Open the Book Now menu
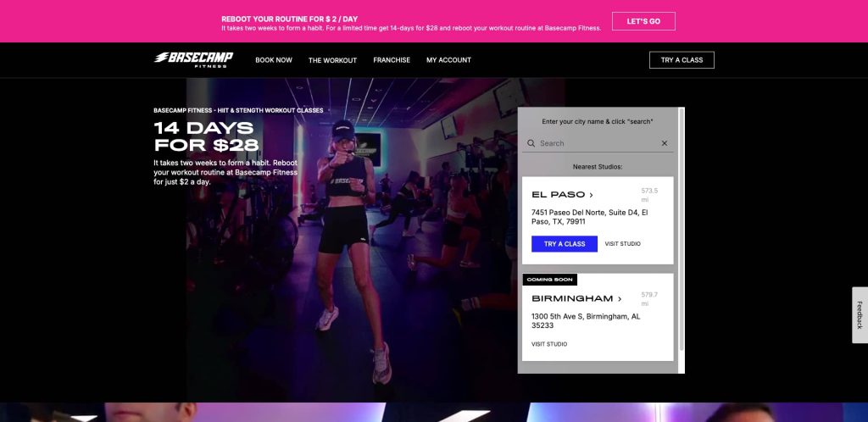 [x=274, y=60]
